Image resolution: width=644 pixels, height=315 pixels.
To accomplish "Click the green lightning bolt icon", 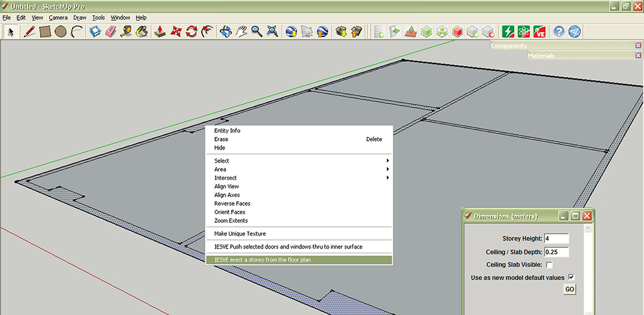I will click(x=508, y=31).
